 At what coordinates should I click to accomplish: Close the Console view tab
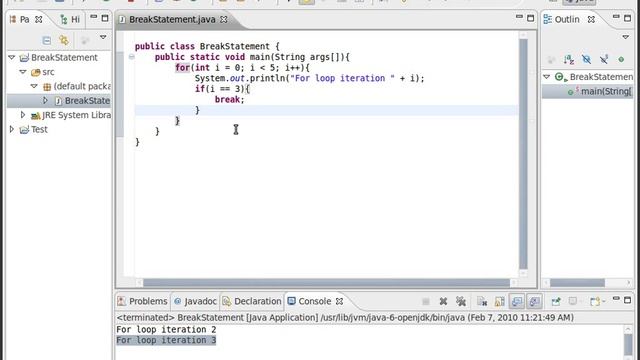tap(339, 301)
